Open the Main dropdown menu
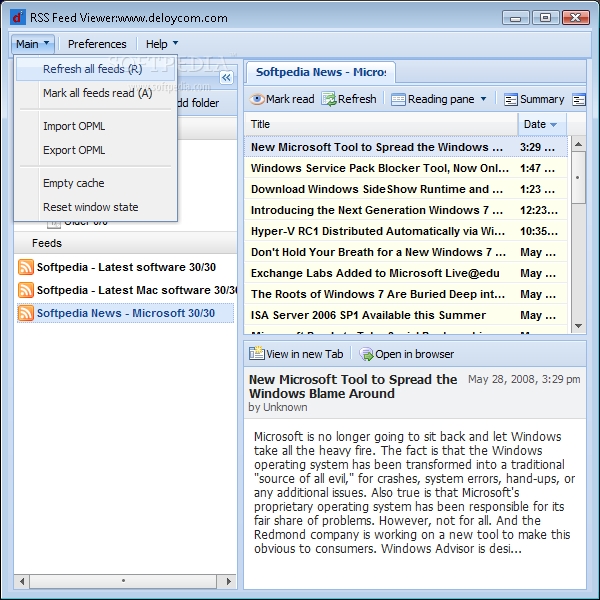600x600 pixels. (x=33, y=44)
